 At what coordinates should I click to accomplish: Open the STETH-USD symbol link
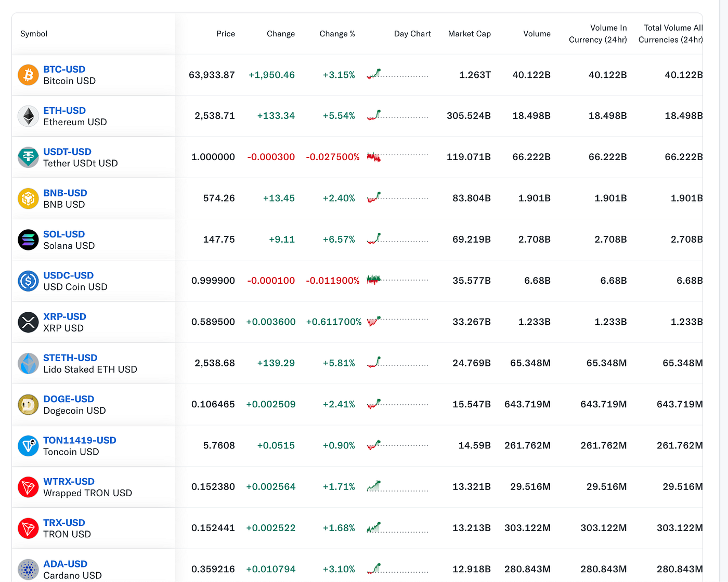coord(70,358)
